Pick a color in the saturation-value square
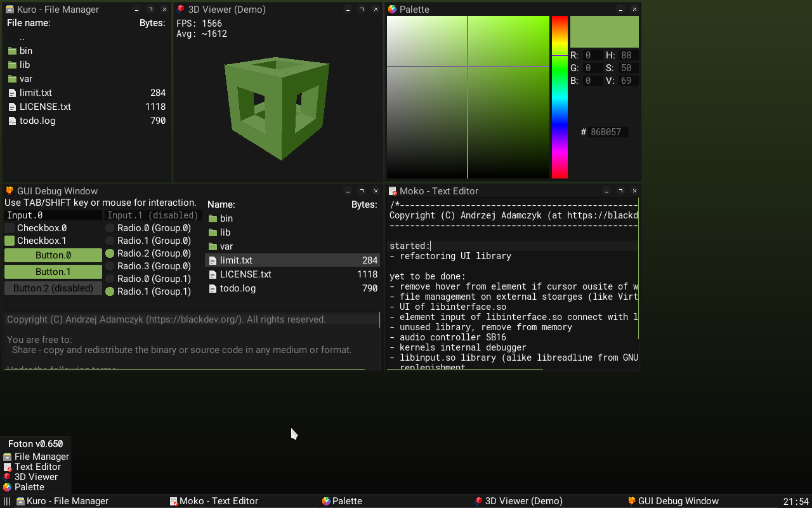The height and width of the screenshot is (508, 812). (x=468, y=97)
